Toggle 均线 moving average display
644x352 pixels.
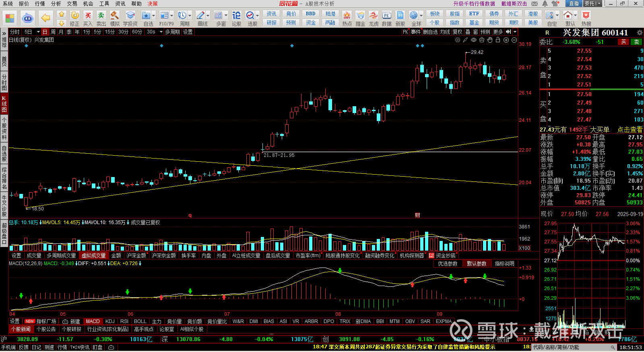[x=445, y=32]
